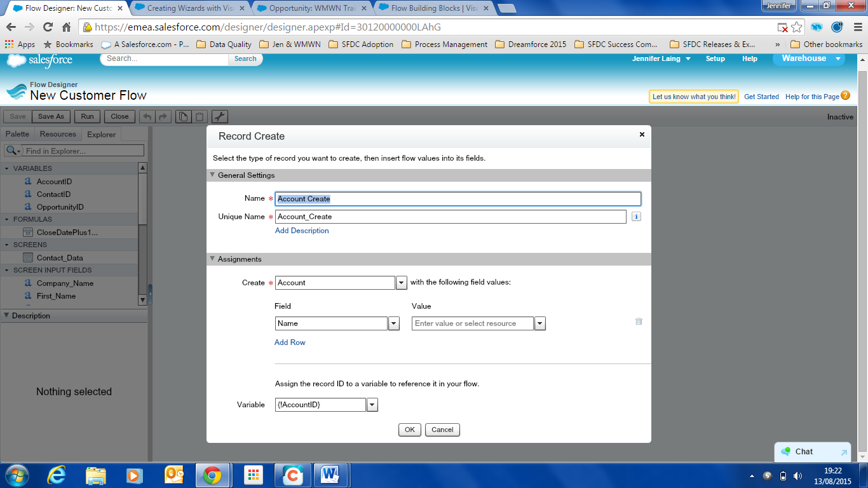Collapse the General Settings section
Image resolution: width=868 pixels, height=488 pixels.
tap(212, 175)
